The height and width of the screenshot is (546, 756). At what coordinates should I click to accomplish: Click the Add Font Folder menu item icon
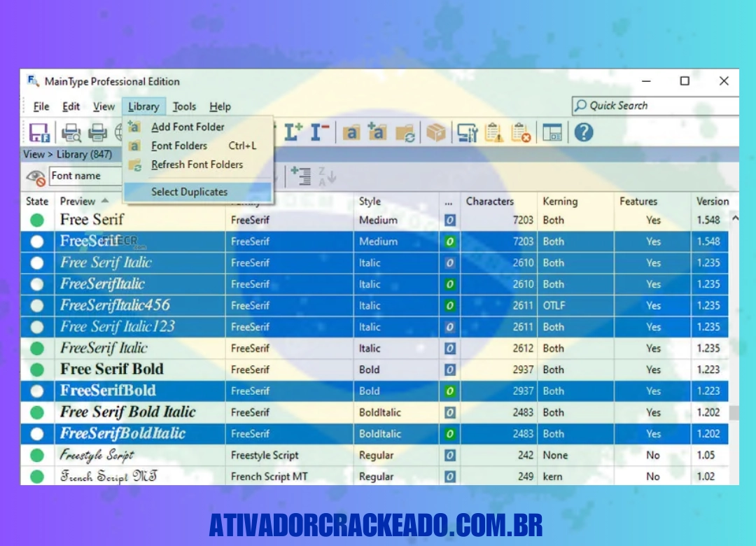pyautogui.click(x=134, y=127)
